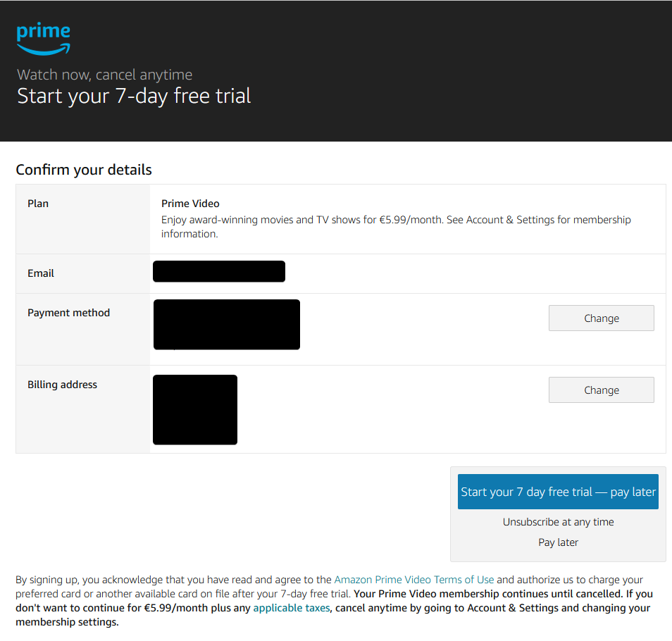Start your 7 day free trial button
This screenshot has width=672, height=641.
(x=558, y=492)
